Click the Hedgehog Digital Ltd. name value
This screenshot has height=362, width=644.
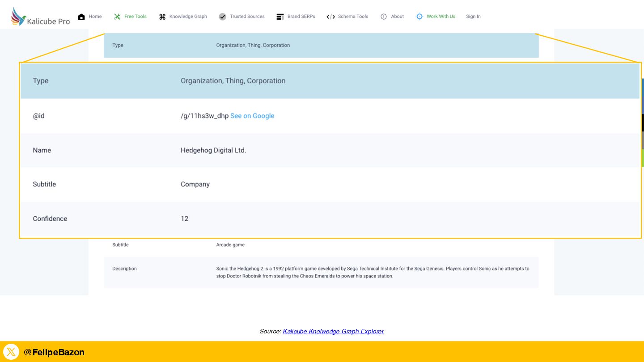click(x=213, y=150)
